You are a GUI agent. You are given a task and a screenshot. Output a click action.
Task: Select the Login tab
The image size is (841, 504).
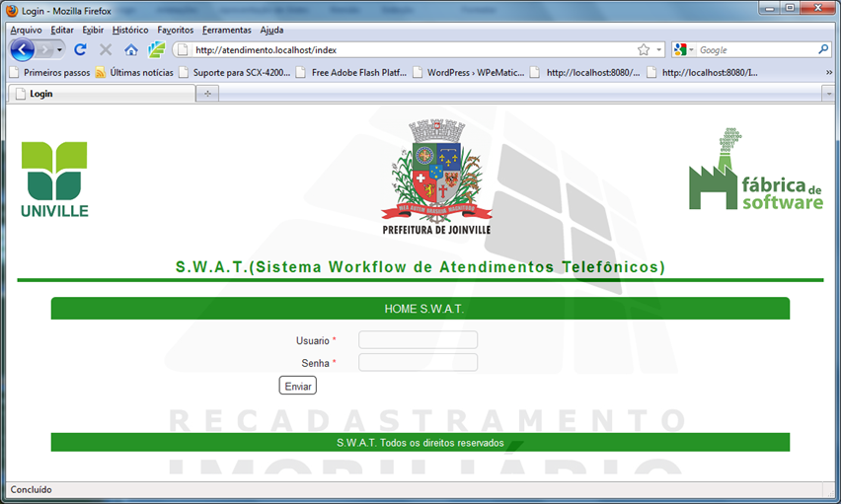[x=102, y=94]
